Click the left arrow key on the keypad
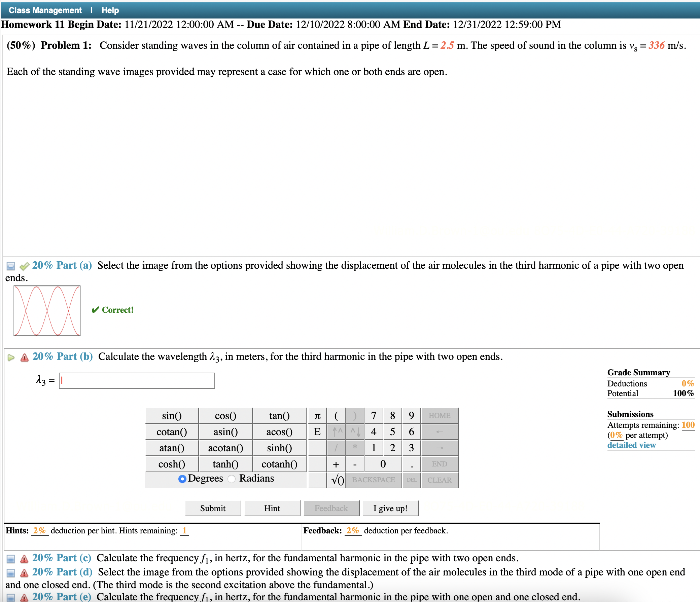 click(440, 432)
